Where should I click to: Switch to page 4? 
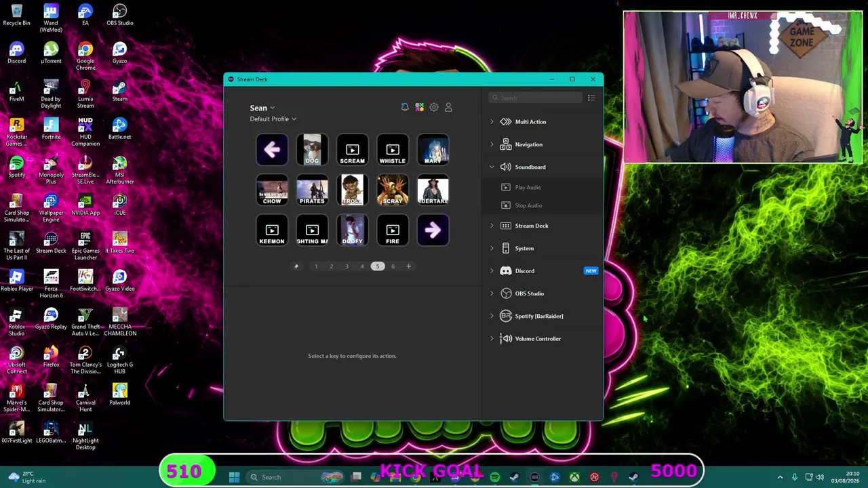coord(362,266)
